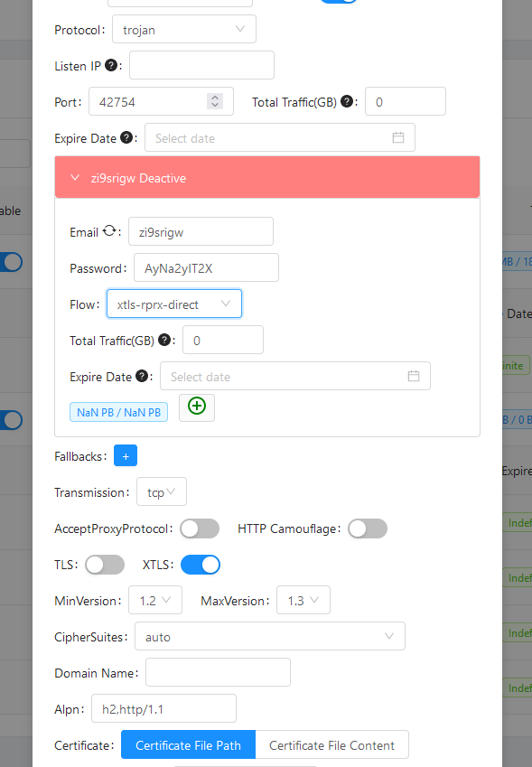
Task: Click the Listen IP help icon
Action: pyautogui.click(x=111, y=65)
